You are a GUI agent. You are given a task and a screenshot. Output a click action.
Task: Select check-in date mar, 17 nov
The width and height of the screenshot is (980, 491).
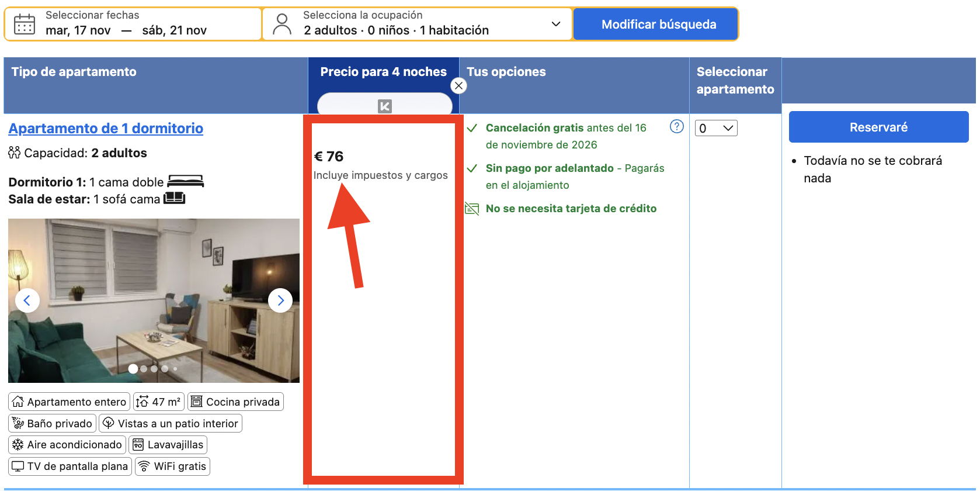(78, 30)
